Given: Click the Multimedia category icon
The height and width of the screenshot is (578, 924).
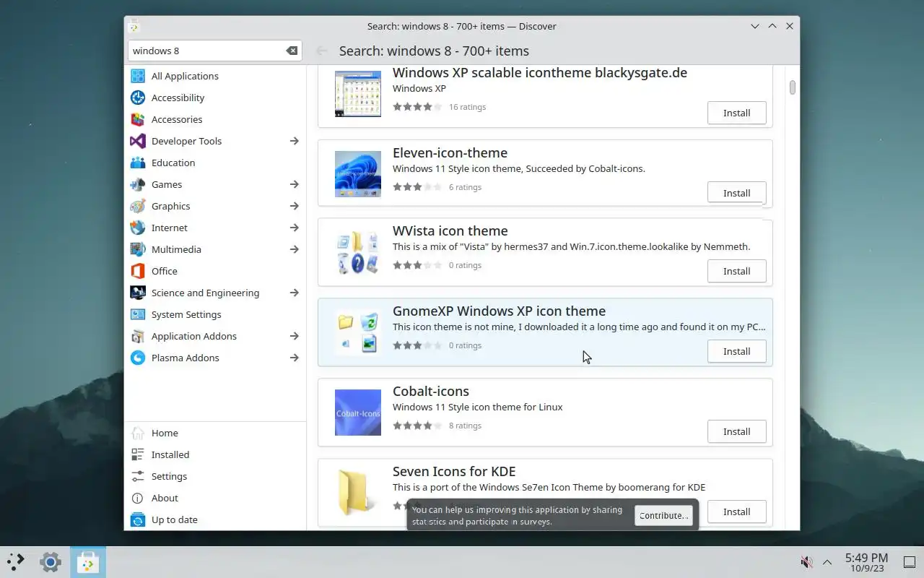Looking at the screenshot, I should coord(138,249).
